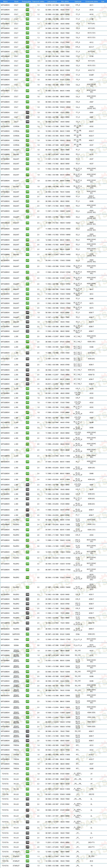
Task: Select the G62B engine code cell
Action: (92, 768)
